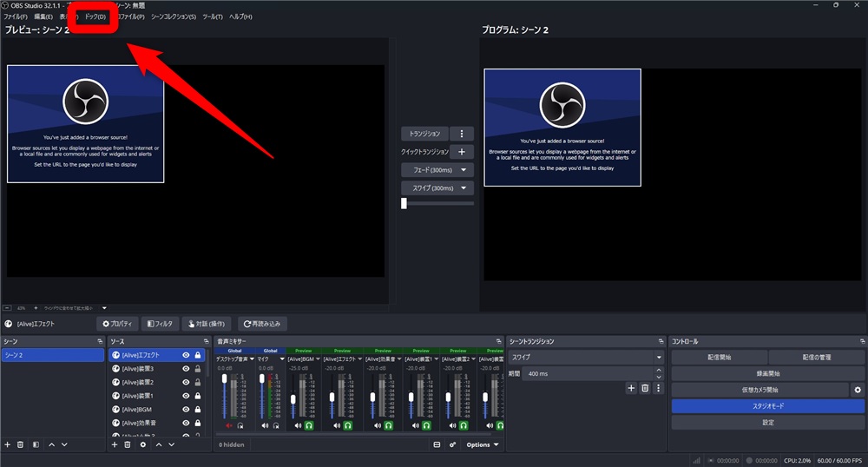868x467 pixels.
Task: Open スワイプ(300ms) quick transition dropdown arrow
Action: (464, 188)
